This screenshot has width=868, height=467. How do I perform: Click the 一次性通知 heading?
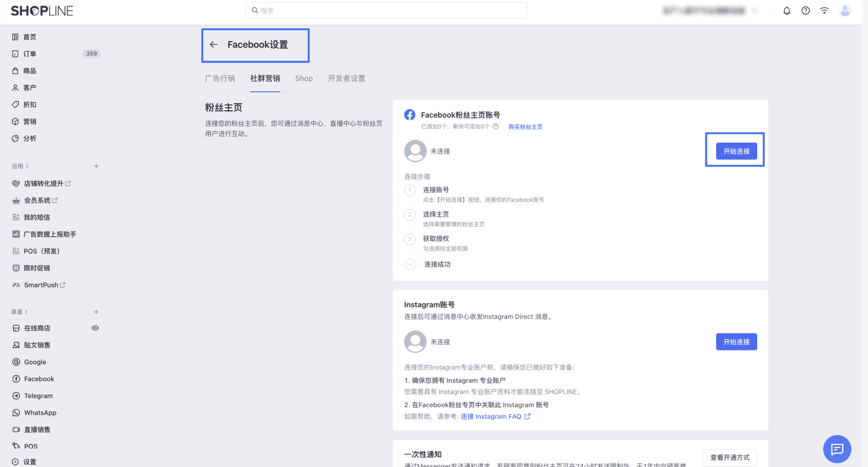423,455
